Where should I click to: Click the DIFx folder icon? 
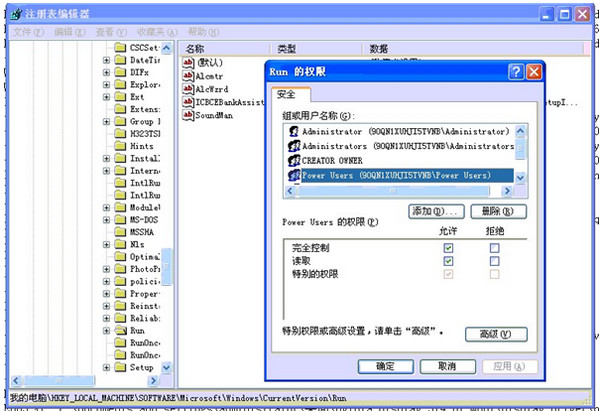121,72
